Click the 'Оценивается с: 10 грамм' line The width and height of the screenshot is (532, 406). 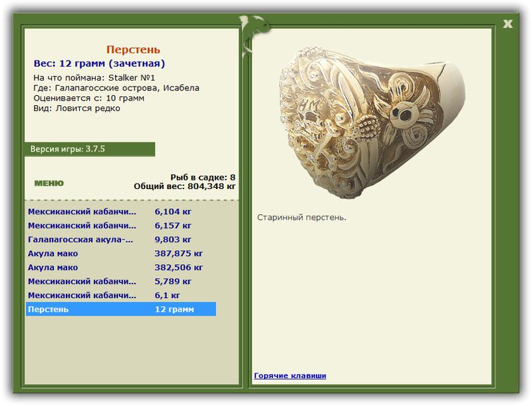(88, 98)
